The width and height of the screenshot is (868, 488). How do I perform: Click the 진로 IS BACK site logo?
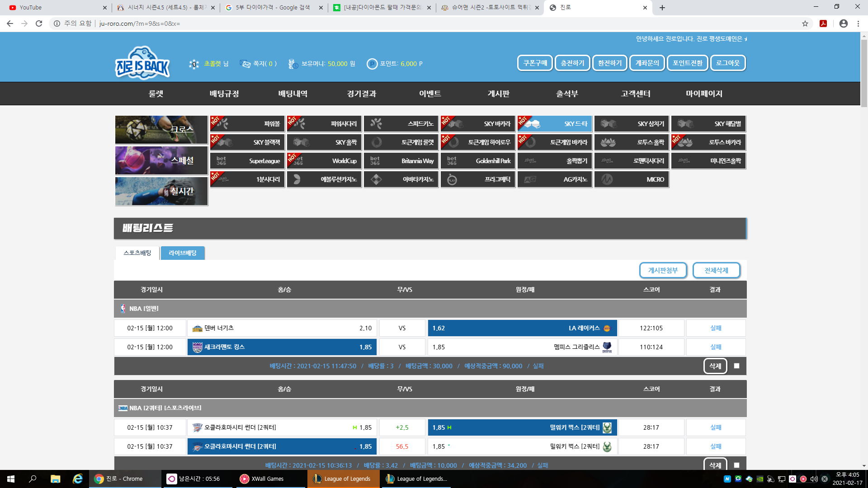click(x=142, y=63)
